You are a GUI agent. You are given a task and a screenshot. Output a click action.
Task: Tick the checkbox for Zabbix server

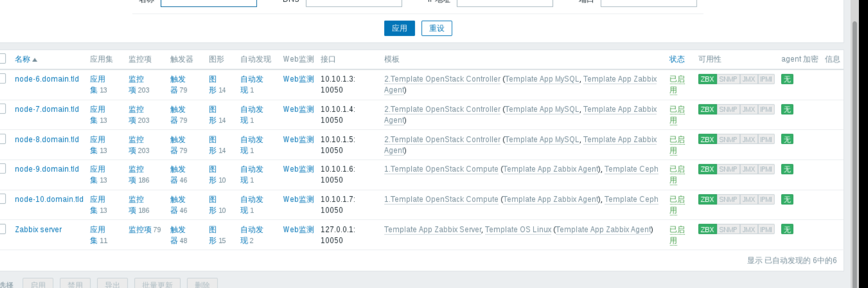pos(2,229)
